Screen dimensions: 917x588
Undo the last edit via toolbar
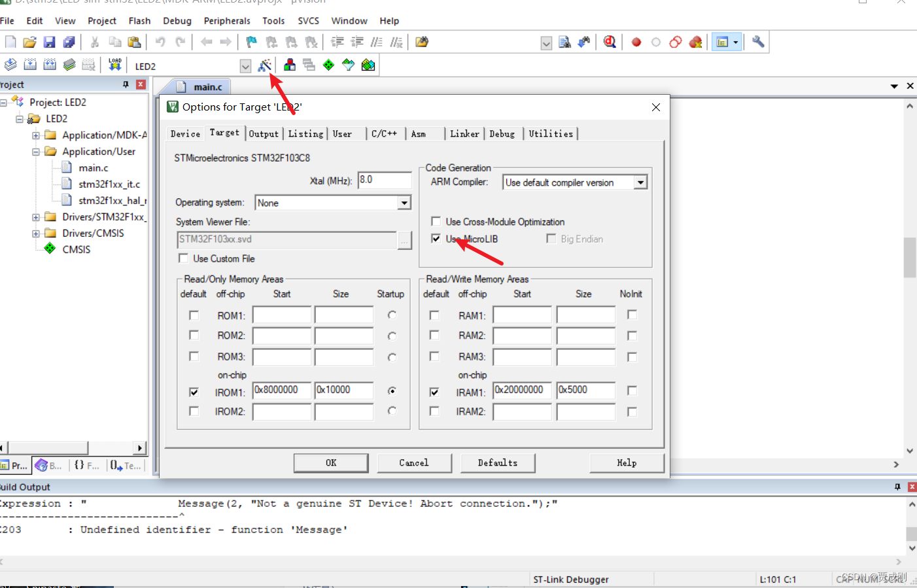point(160,43)
